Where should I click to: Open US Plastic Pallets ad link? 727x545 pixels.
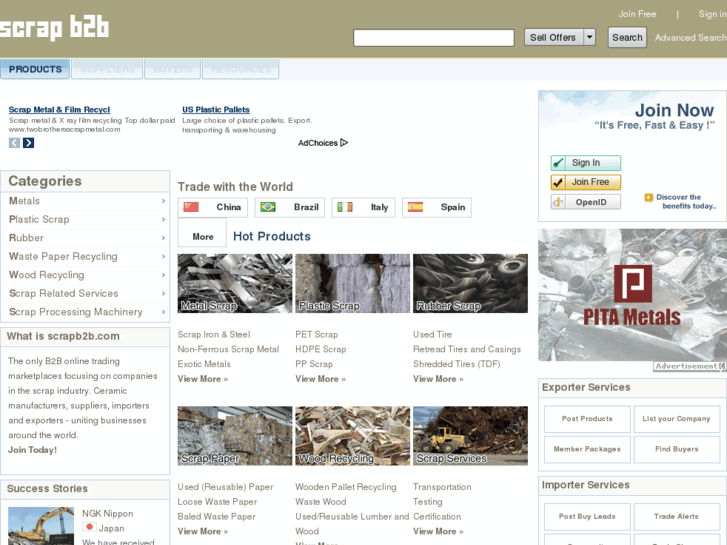[216, 109]
